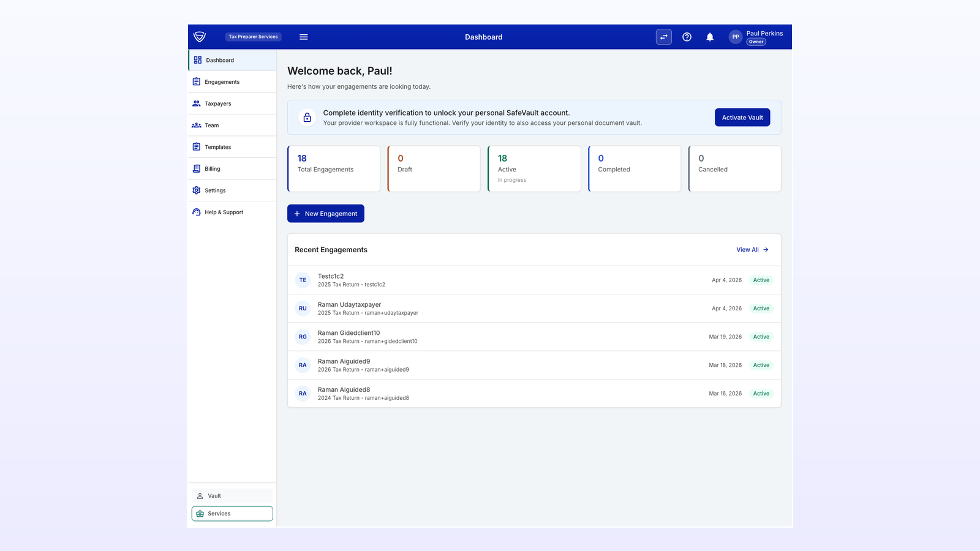Click the Mar 18, 2026 date

pyautogui.click(x=725, y=365)
